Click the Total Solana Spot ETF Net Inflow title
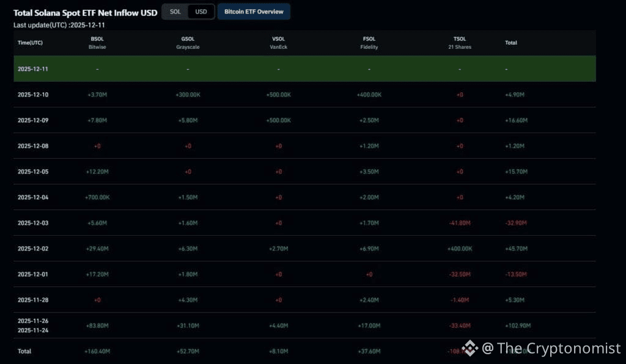 [x=84, y=12]
